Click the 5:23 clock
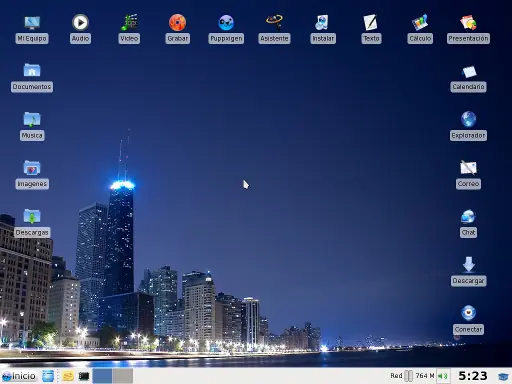This screenshot has height=384, width=512. click(473, 376)
